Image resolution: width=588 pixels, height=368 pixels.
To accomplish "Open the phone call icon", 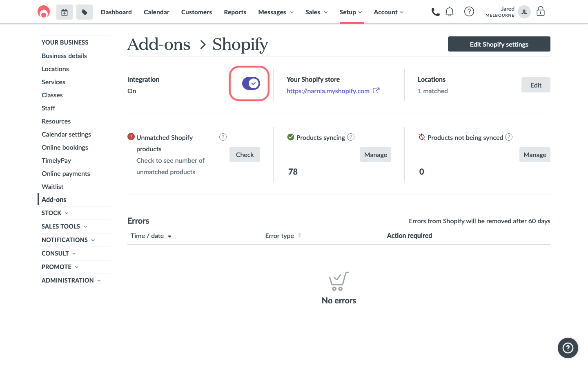I will pos(435,12).
